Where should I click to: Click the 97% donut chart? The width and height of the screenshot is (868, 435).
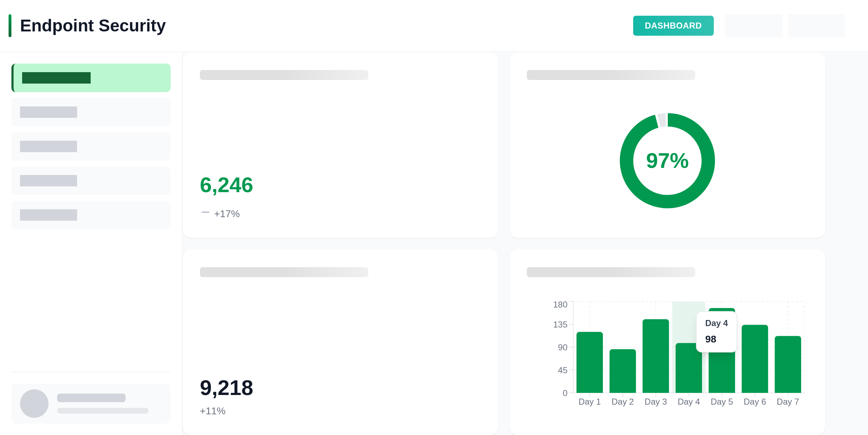tap(667, 161)
